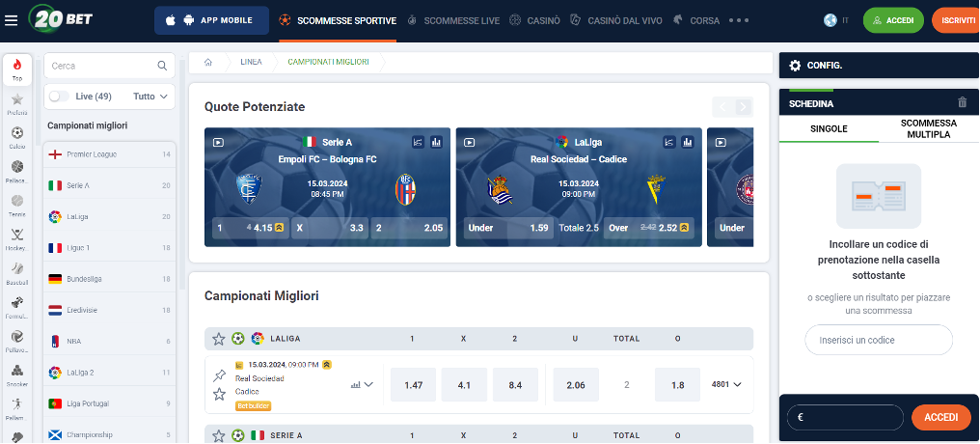This screenshot has width=980, height=444.
Task: Select the basketball sidebar icon
Action: click(17, 171)
